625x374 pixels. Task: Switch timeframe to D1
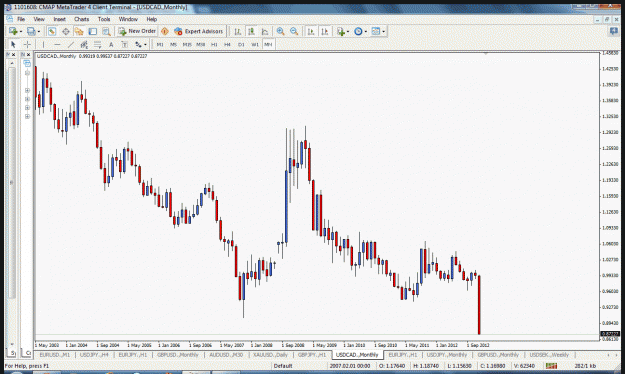[x=241, y=44]
